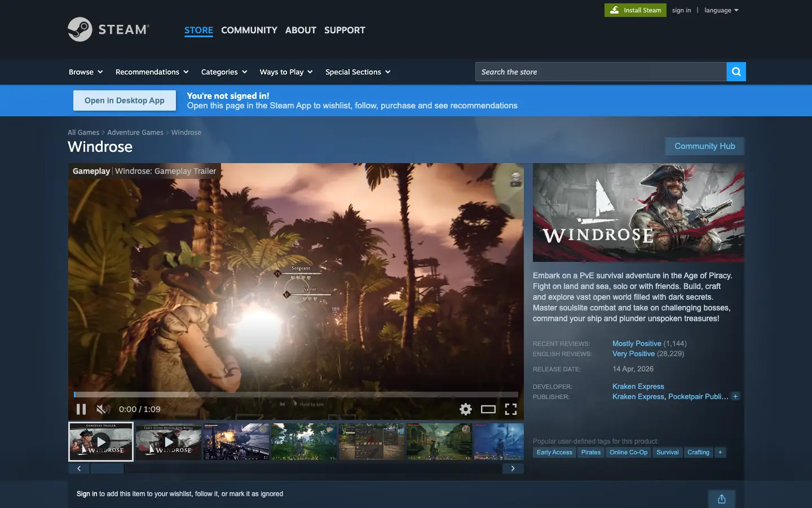
Task: Toggle theater mode on the video player
Action: [x=488, y=409]
